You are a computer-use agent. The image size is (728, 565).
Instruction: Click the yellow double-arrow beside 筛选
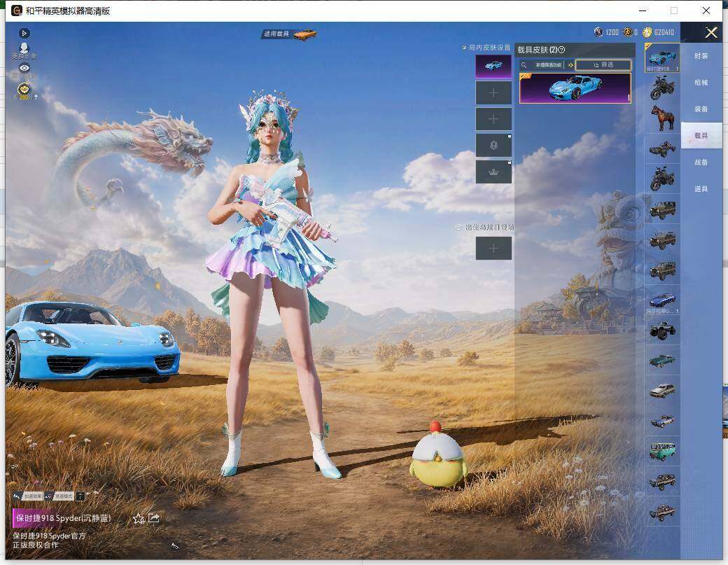(x=570, y=65)
